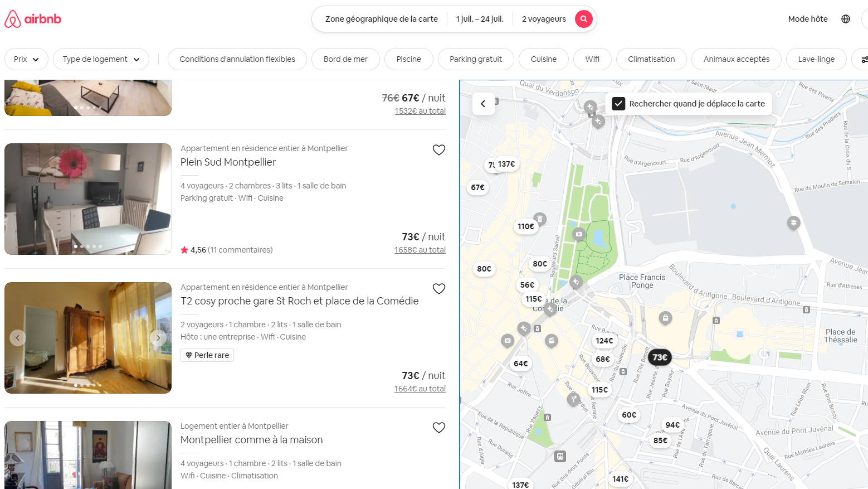This screenshot has height=489, width=868.
Task: Expand the Type de logement dropdown
Action: click(101, 59)
